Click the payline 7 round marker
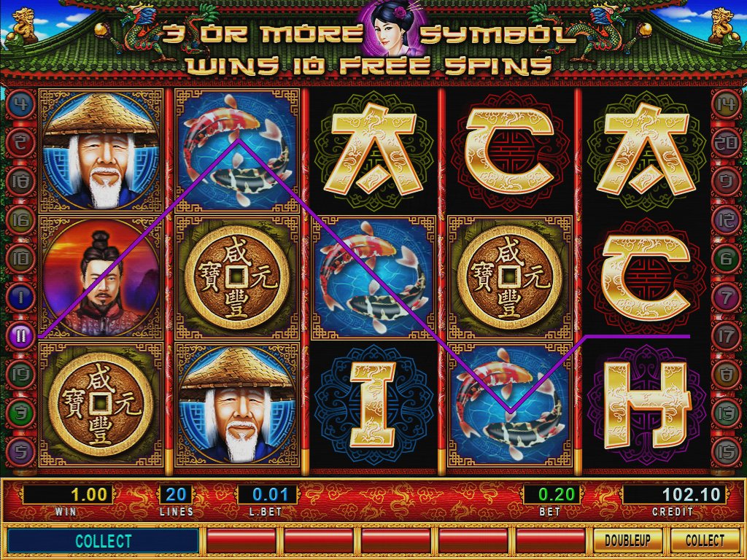Image resolution: width=747 pixels, height=560 pixels. coord(726,297)
